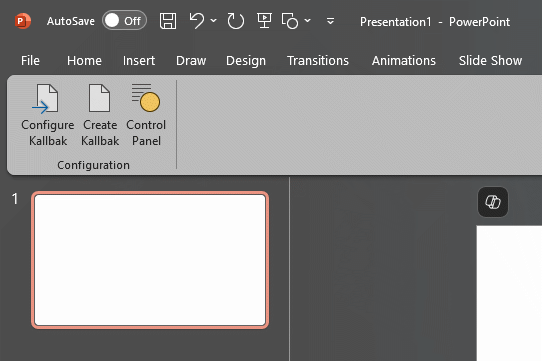The width and height of the screenshot is (542, 361).
Task: Switch to the Home tab
Action: pos(84,61)
